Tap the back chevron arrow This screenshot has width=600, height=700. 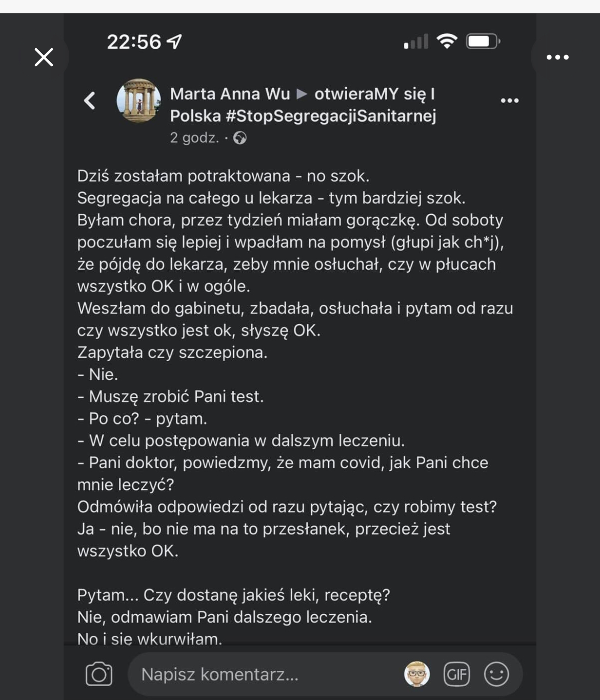click(90, 101)
